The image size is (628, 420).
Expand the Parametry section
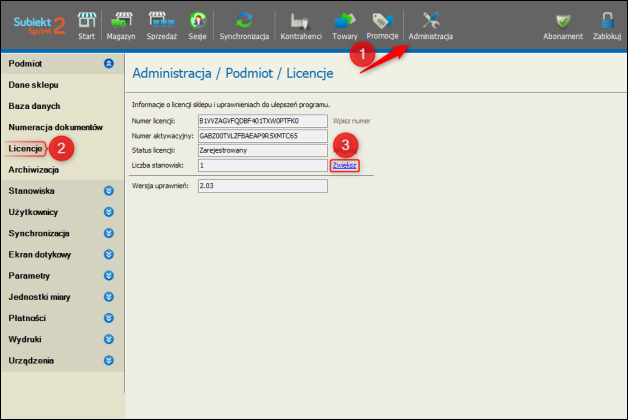[109, 275]
